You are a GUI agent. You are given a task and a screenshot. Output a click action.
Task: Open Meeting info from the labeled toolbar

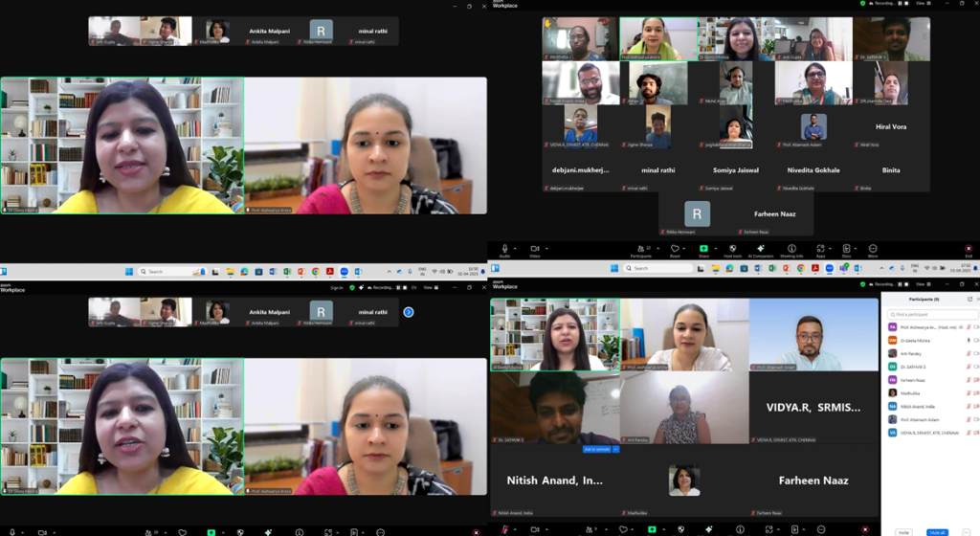791,250
